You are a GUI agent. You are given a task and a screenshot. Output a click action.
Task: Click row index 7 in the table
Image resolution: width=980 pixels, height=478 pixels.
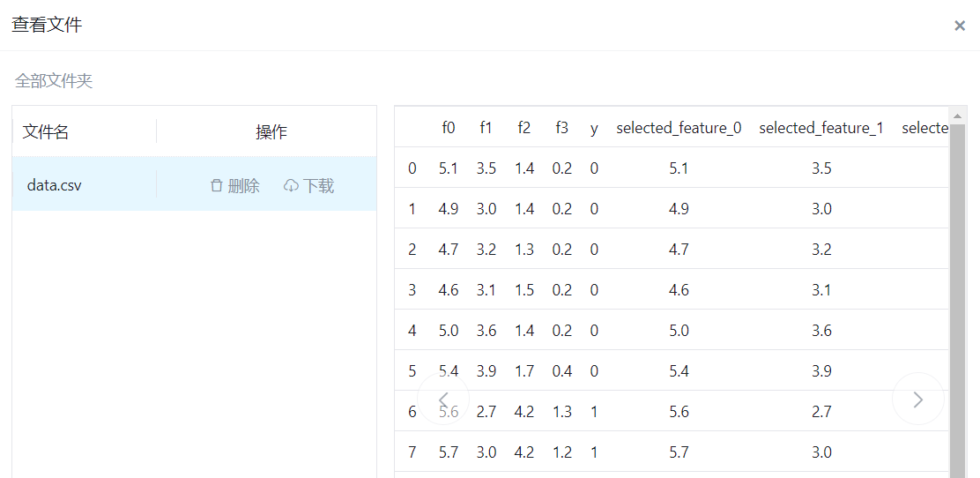click(x=412, y=452)
